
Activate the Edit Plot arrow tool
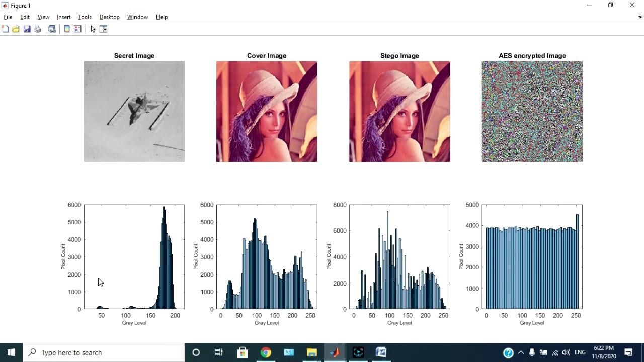point(93,29)
